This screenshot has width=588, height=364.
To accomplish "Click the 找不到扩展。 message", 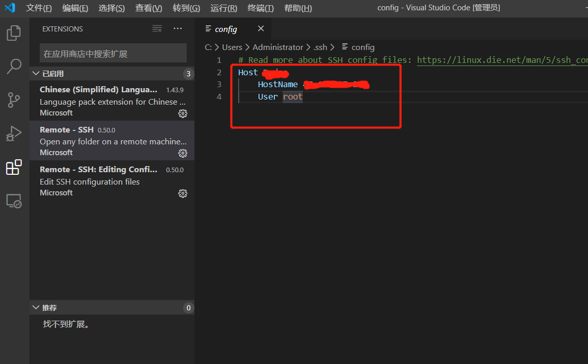I will tap(67, 324).
